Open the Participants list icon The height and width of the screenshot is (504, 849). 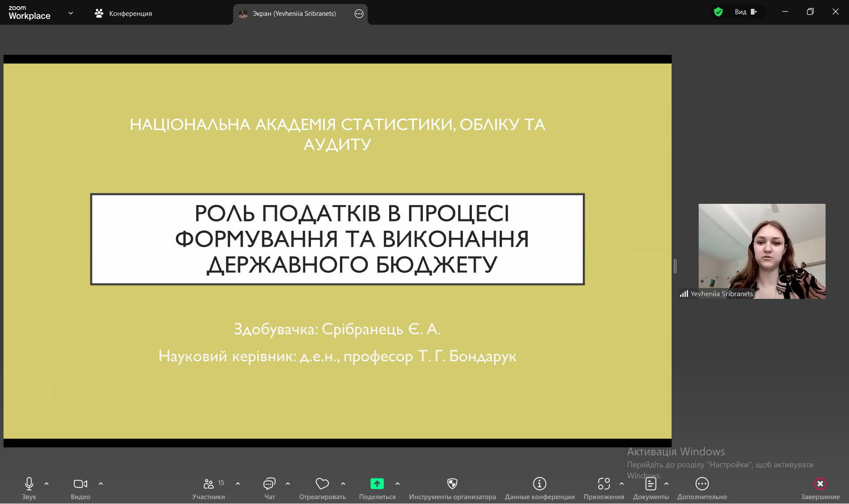pos(208,484)
